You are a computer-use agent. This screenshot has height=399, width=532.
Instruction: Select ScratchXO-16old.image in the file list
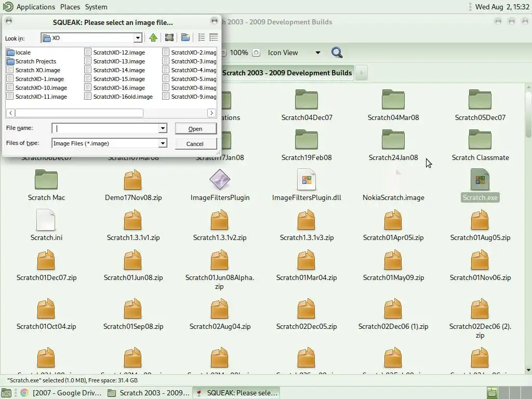pos(119,96)
